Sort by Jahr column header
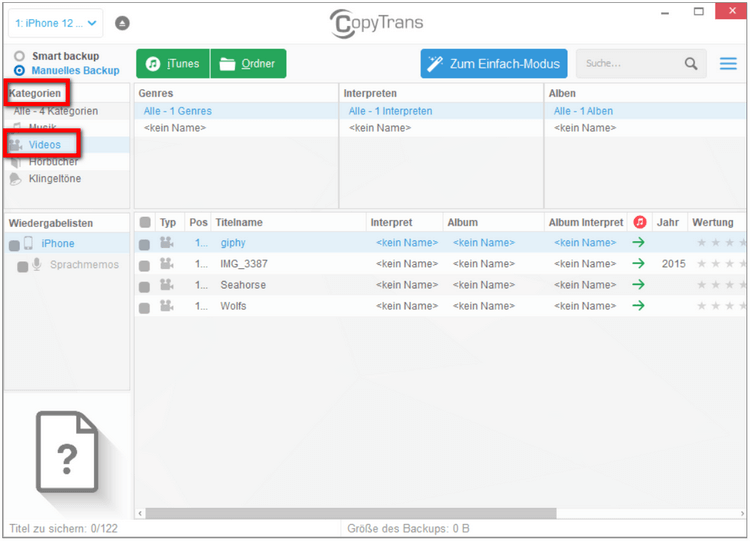Image resolution: width=750 pixels, height=541 pixels. [670, 222]
